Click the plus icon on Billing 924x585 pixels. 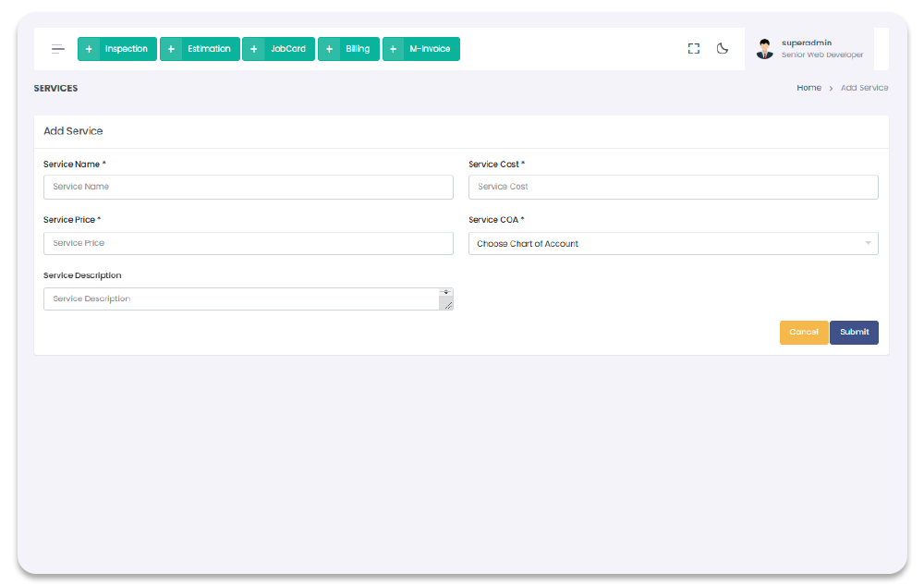pyautogui.click(x=329, y=49)
